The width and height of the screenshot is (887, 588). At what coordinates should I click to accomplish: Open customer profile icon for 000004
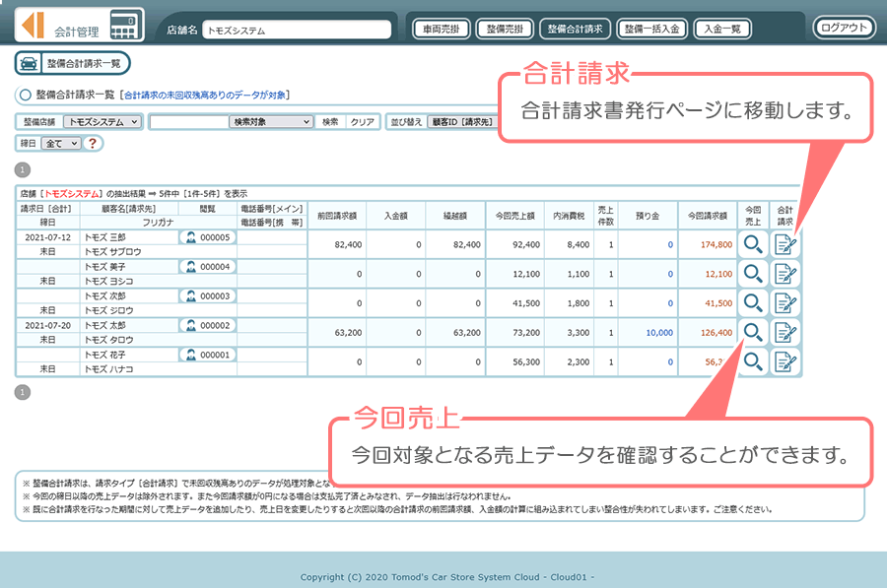pos(191,267)
